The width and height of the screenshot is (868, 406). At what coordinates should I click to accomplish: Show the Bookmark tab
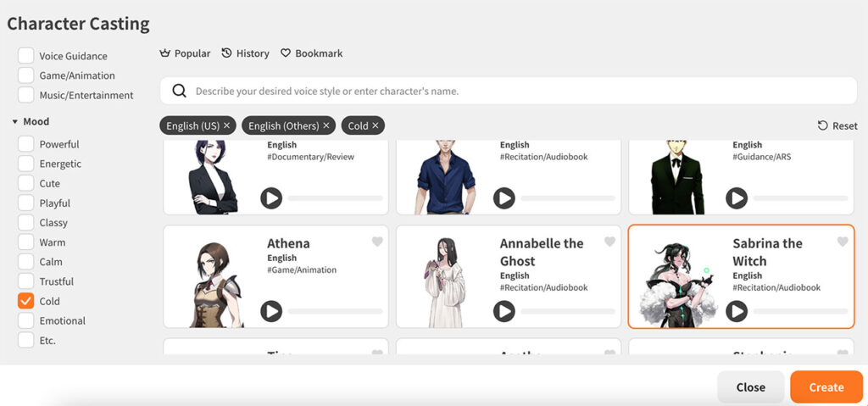click(x=312, y=53)
